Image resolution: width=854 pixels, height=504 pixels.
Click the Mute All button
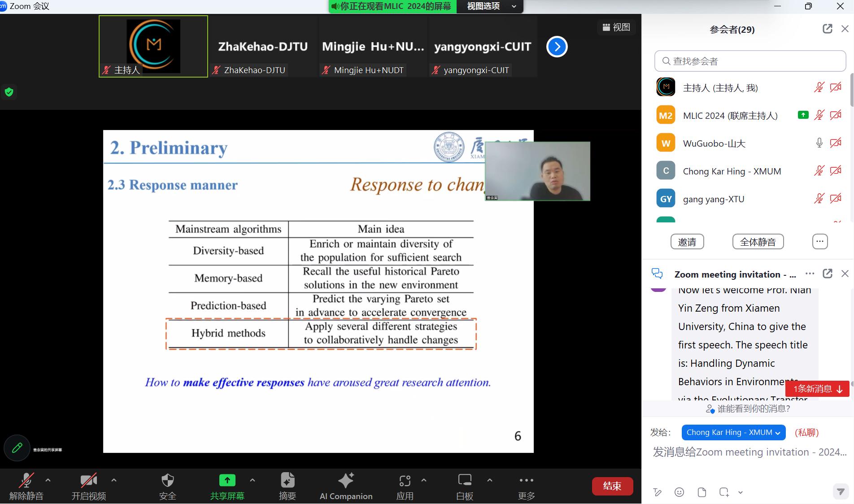(x=758, y=242)
